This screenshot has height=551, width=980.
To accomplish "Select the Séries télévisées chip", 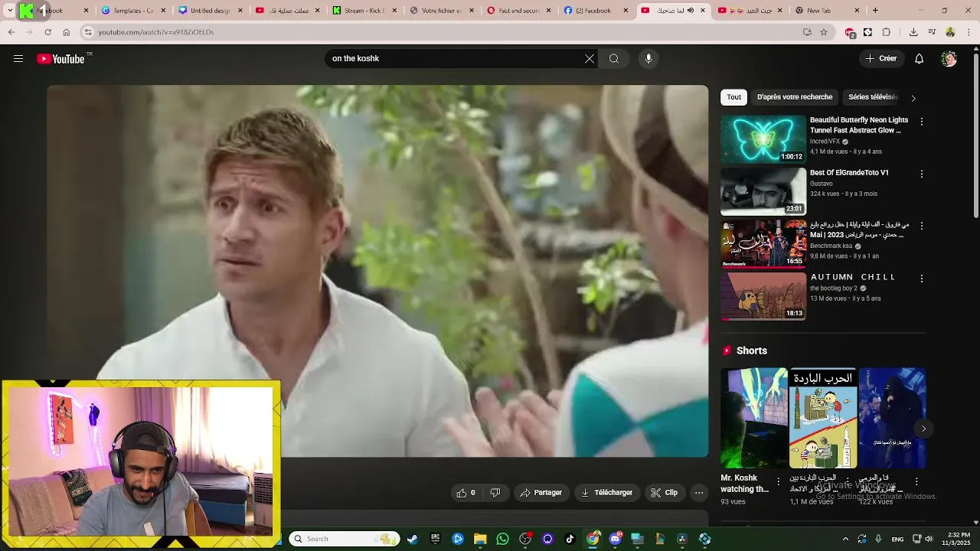I will (873, 97).
